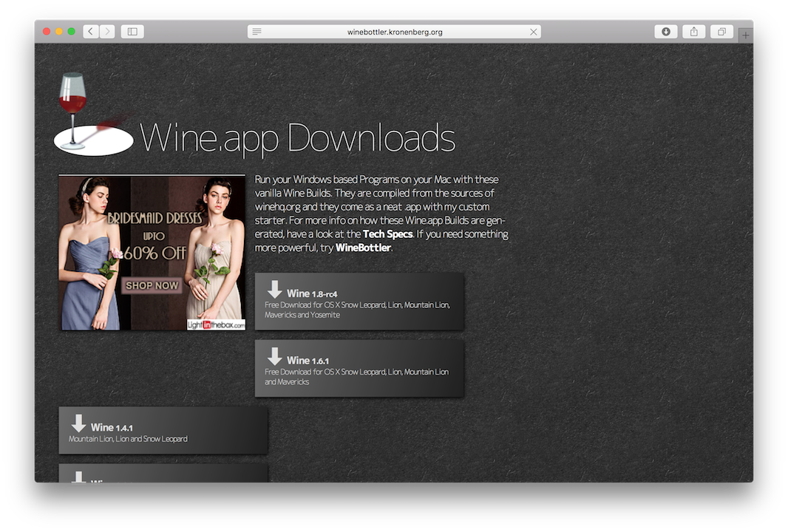Download Wine 1.4.1 title link

[112, 428]
